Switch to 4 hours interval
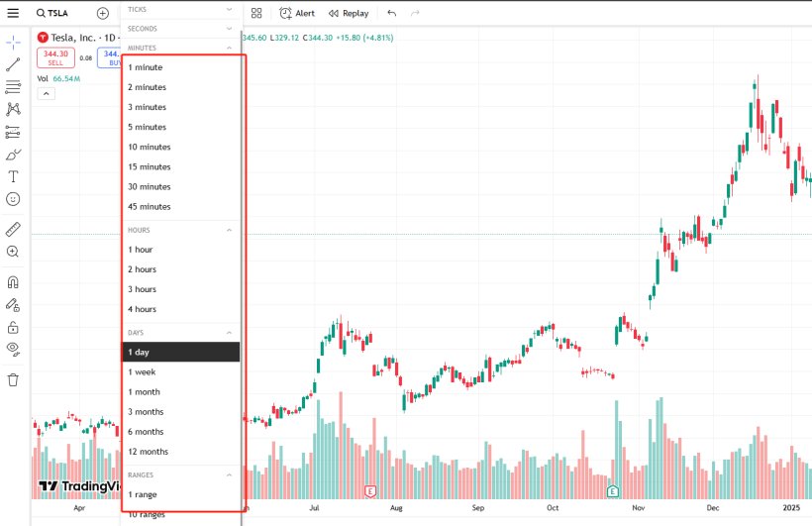This screenshot has height=526, width=812. (180, 309)
